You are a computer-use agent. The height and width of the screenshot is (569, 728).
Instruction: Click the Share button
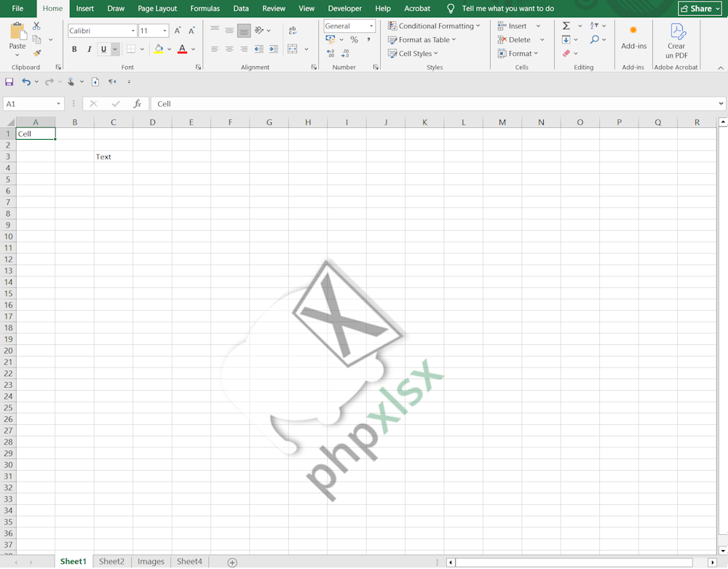pyautogui.click(x=700, y=9)
